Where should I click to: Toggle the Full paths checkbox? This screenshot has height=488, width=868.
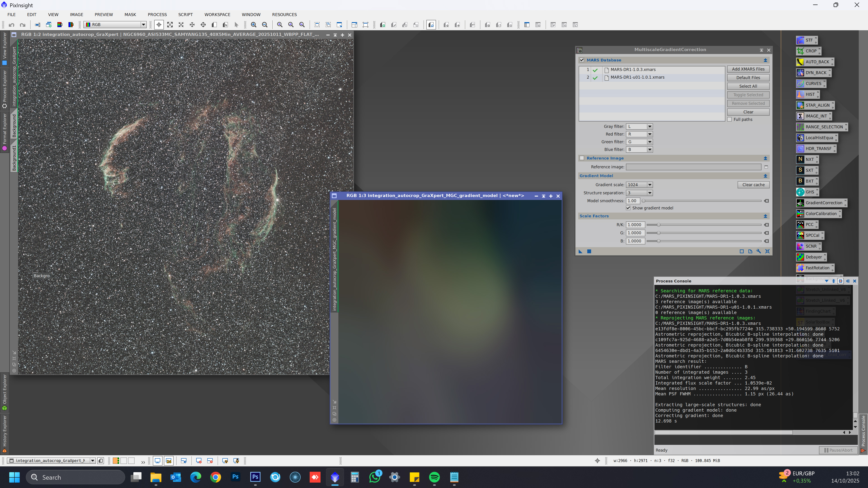click(x=729, y=119)
